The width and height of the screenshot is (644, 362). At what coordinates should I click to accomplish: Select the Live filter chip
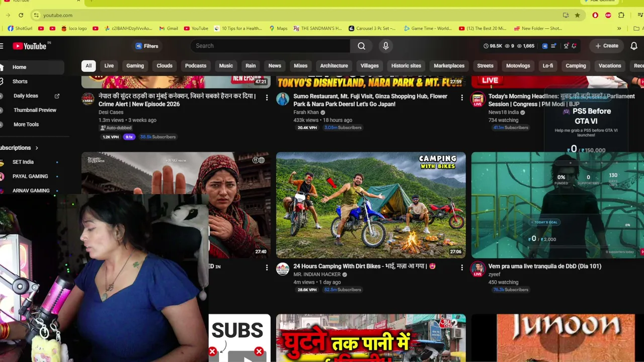(x=109, y=66)
